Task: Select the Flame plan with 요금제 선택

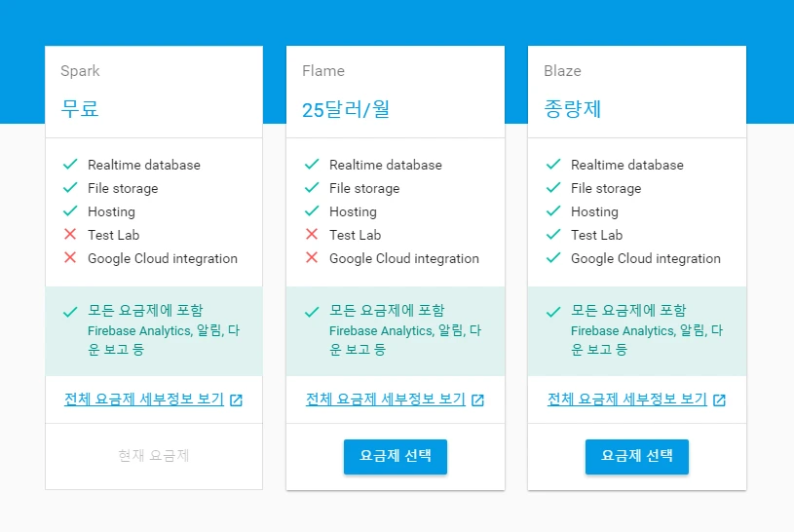Action: [396, 456]
